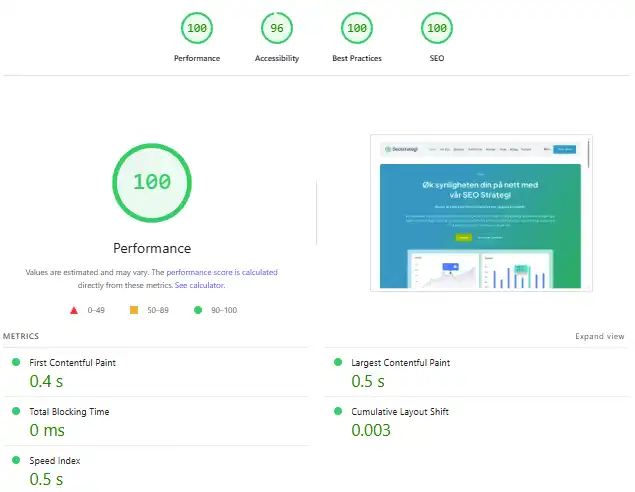Jump to Accessibility section via its label
The image size is (635, 492).
tap(277, 58)
